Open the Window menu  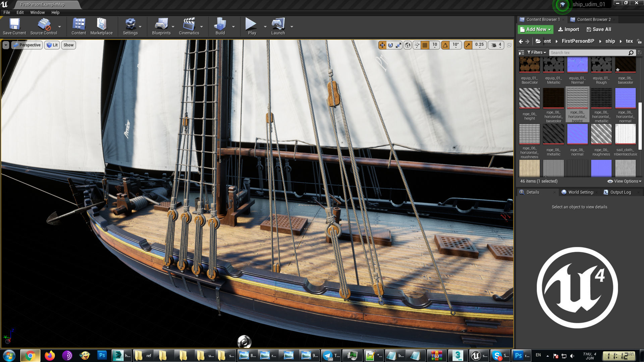[37, 12]
